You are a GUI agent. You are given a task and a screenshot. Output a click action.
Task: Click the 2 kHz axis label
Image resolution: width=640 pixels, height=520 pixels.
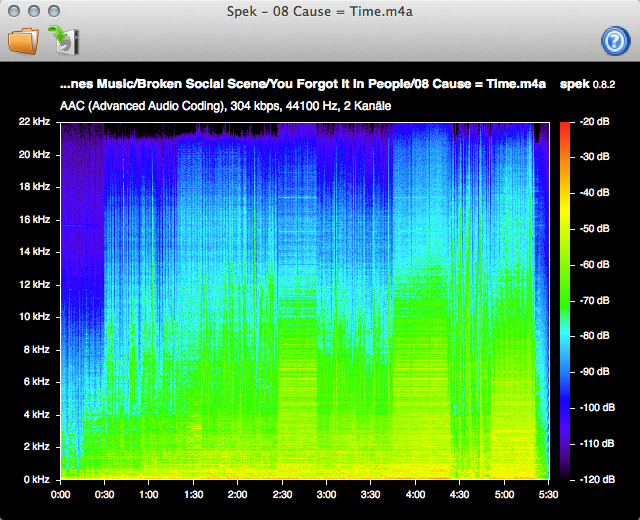37,446
